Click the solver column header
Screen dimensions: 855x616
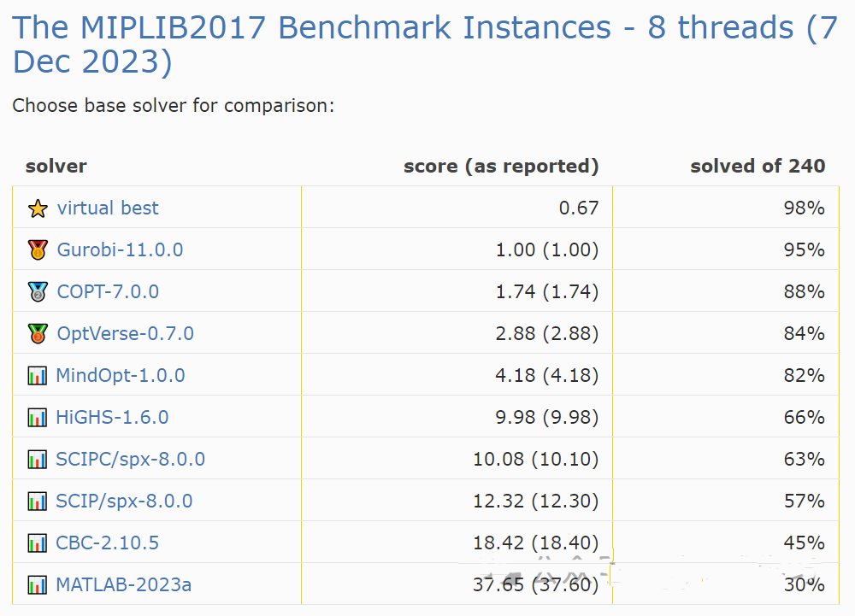coord(56,166)
